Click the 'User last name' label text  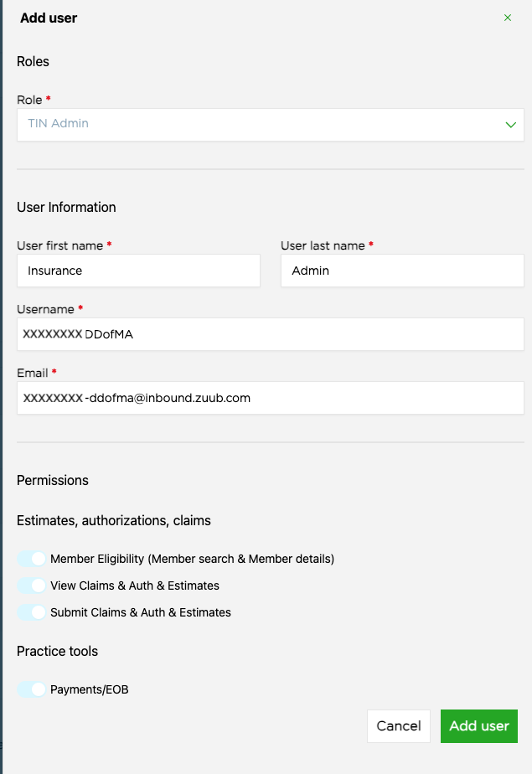323,245
